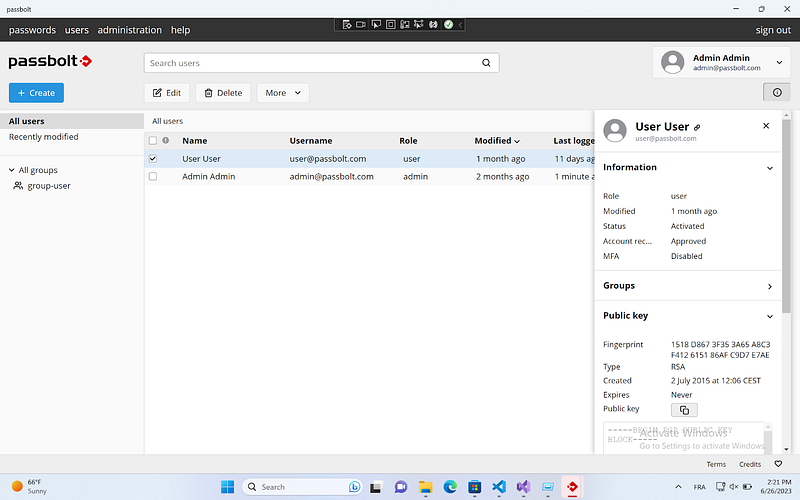800x500 pixels.
Task: Open the help menu
Action: (180, 30)
